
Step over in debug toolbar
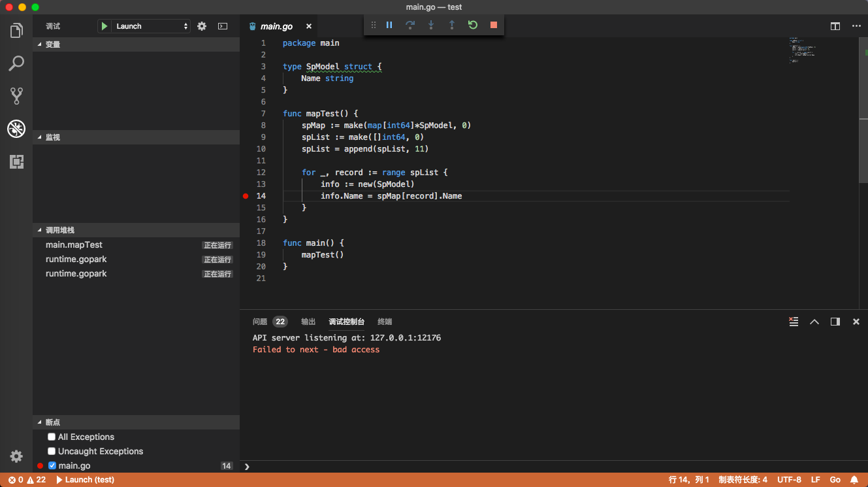pyautogui.click(x=410, y=25)
